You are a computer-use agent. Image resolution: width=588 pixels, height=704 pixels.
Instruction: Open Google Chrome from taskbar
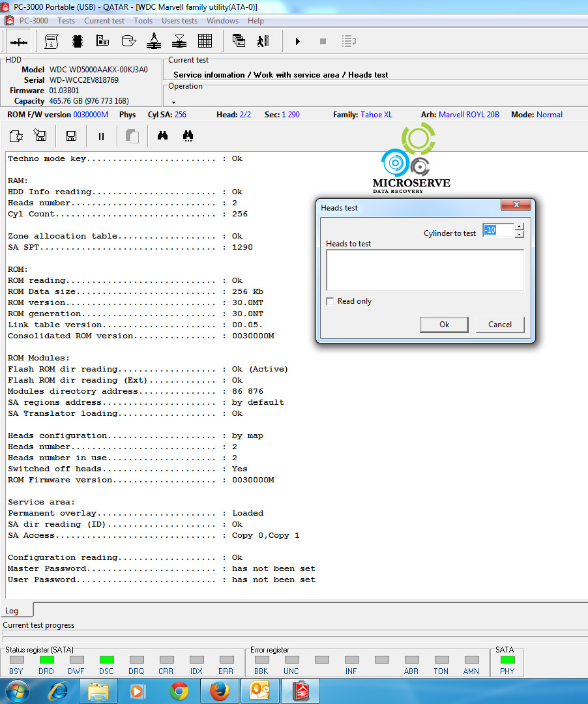179,691
